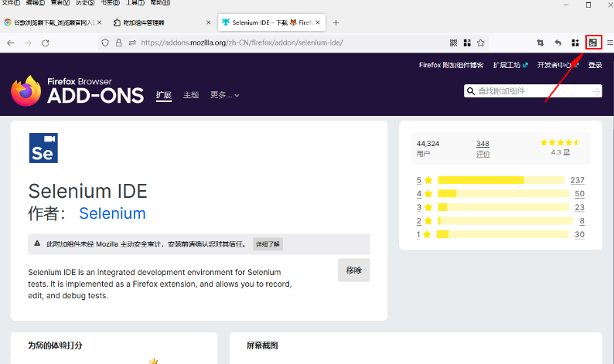Click the Firefox Browser ADD-ONS logo
The height and width of the screenshot is (364, 614).
tap(77, 91)
